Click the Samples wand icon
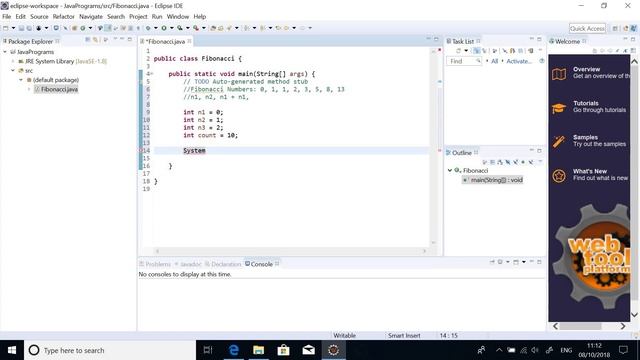Viewport: 640px width, 360px height. pyautogui.click(x=559, y=142)
